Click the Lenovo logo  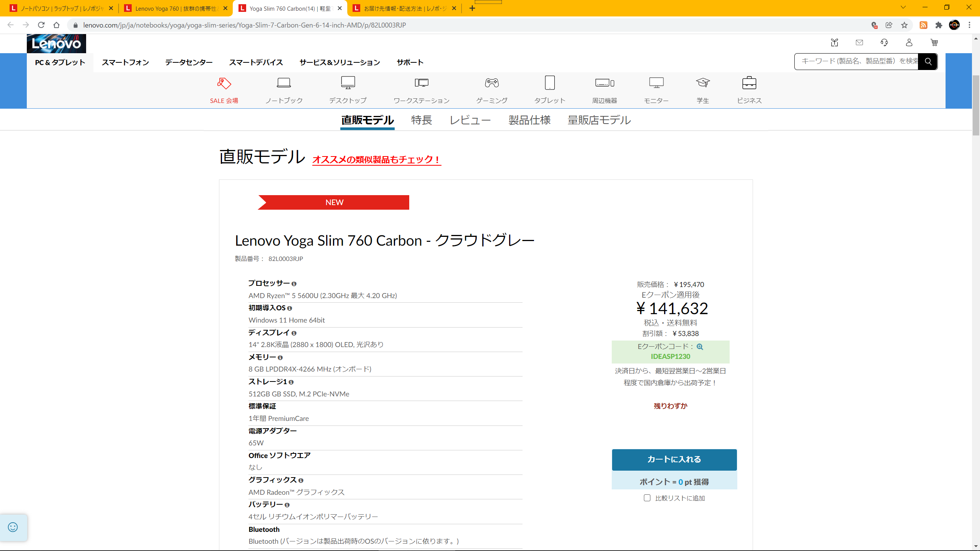[x=56, y=44]
